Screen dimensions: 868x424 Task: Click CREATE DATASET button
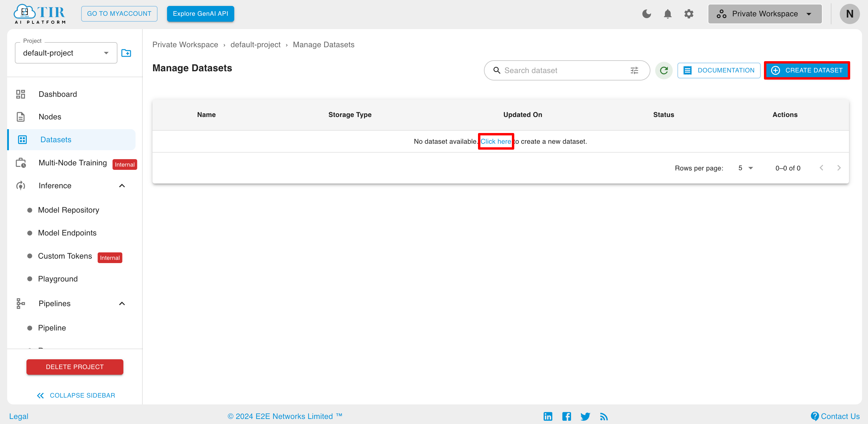(807, 70)
